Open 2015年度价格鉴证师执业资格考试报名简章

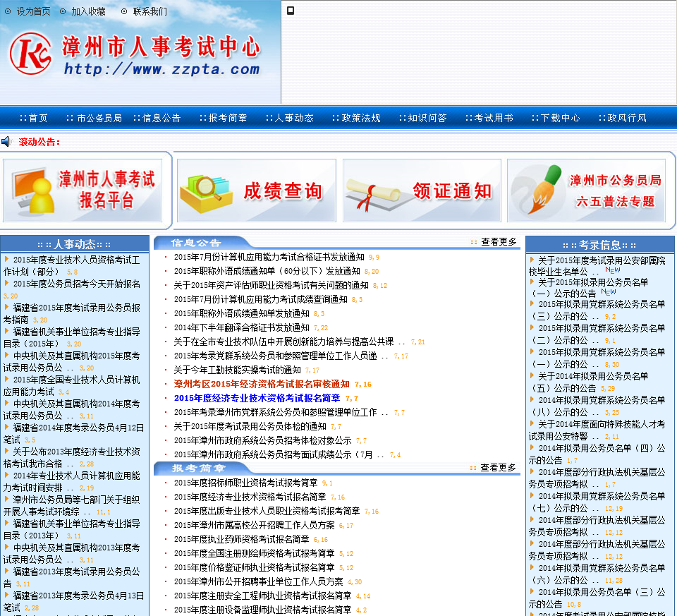(255, 567)
